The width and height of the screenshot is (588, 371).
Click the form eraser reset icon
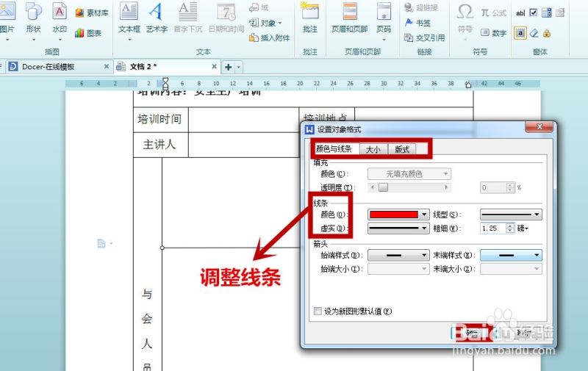coord(534,33)
